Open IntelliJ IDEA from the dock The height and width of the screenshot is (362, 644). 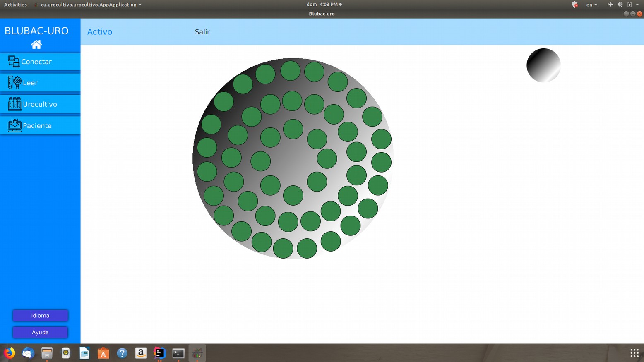tap(159, 353)
